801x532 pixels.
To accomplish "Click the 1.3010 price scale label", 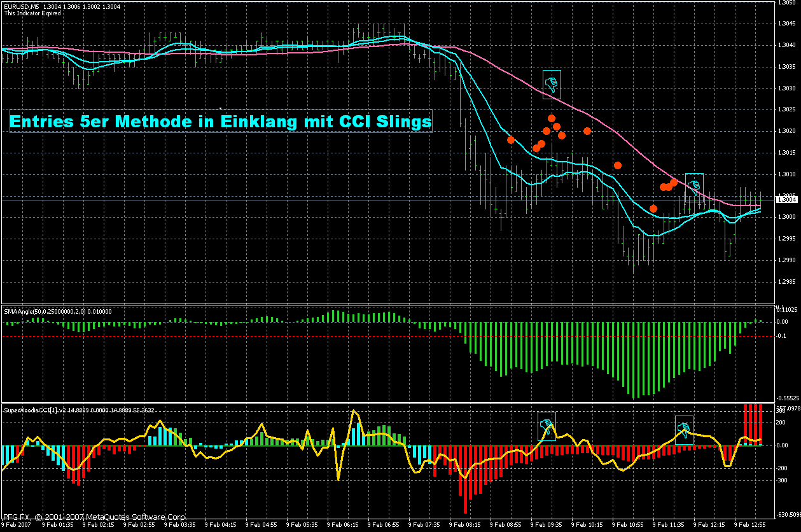I will coord(786,174).
